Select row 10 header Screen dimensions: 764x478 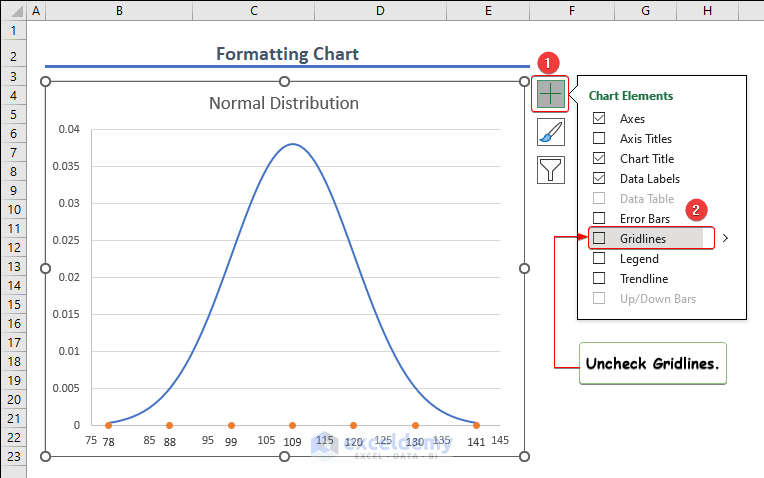13,209
